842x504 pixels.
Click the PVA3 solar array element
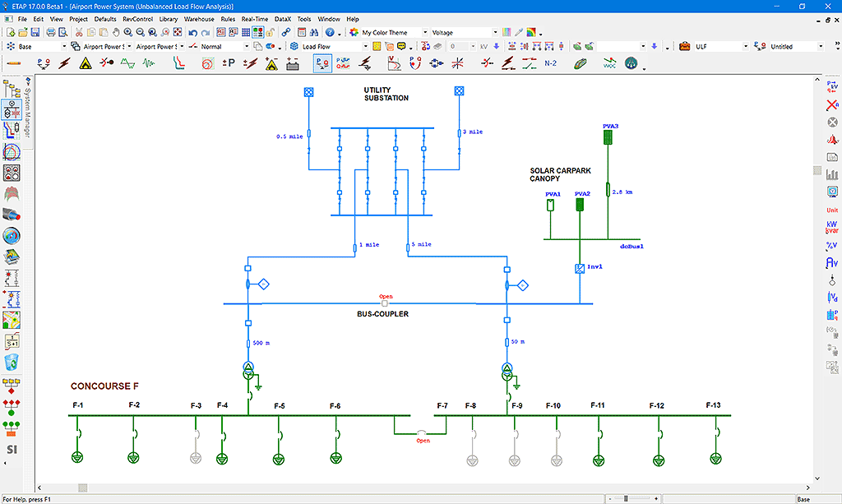coord(608,138)
